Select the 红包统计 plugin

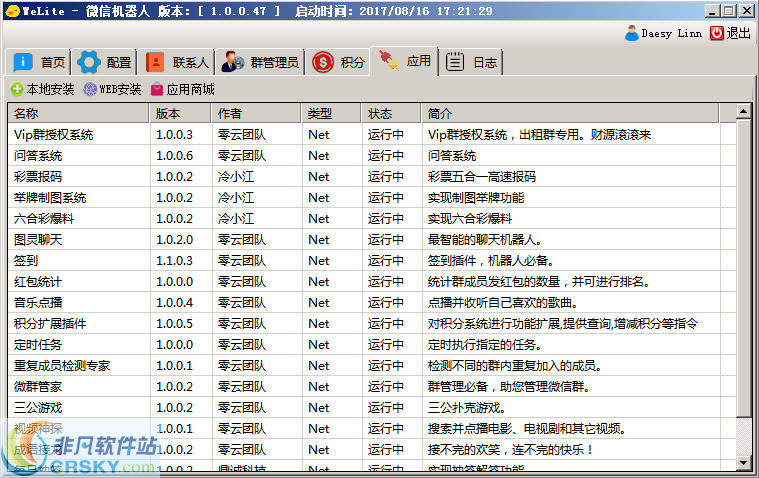pos(38,282)
